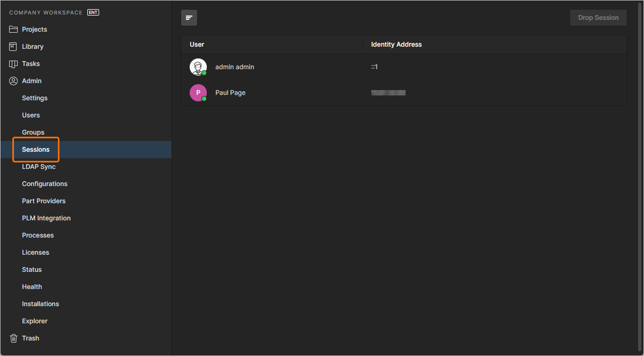This screenshot has height=356, width=644.
Task: Click the ENT badge next to Company Workspace
Action: coord(93,12)
